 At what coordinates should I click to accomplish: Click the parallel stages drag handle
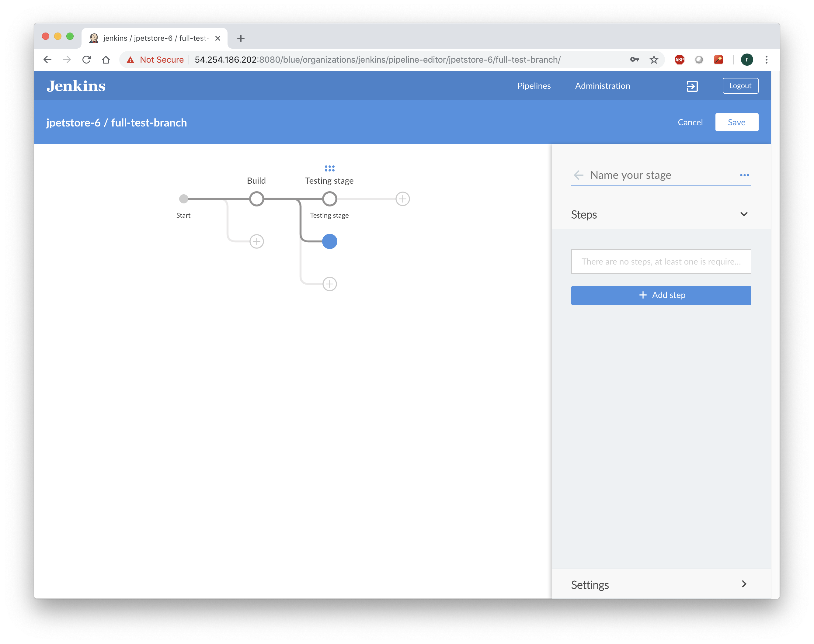pos(330,168)
